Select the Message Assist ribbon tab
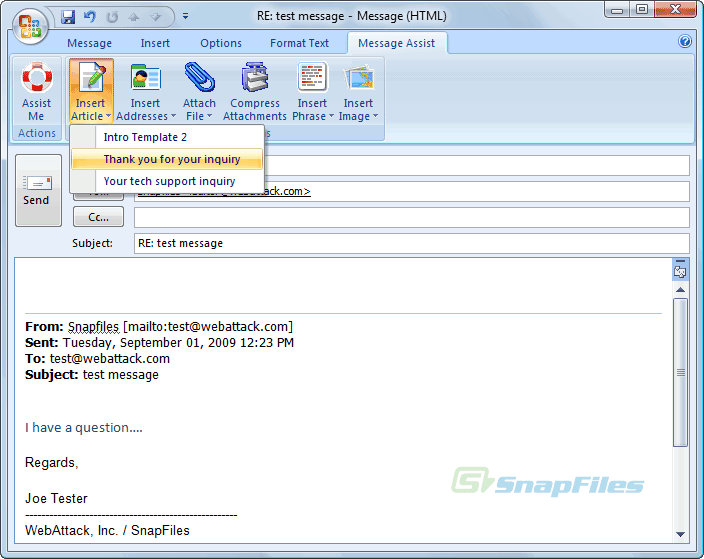This screenshot has height=559, width=704. [396, 43]
